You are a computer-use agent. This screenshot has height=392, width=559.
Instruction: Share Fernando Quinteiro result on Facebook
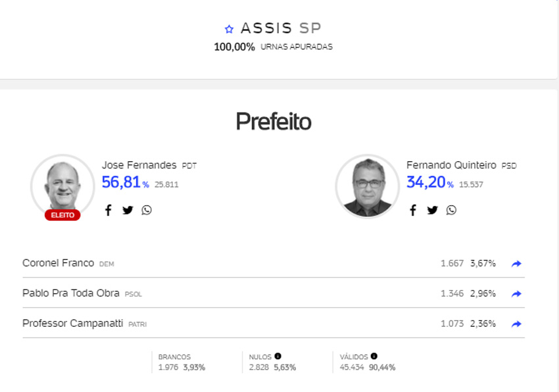[413, 210]
